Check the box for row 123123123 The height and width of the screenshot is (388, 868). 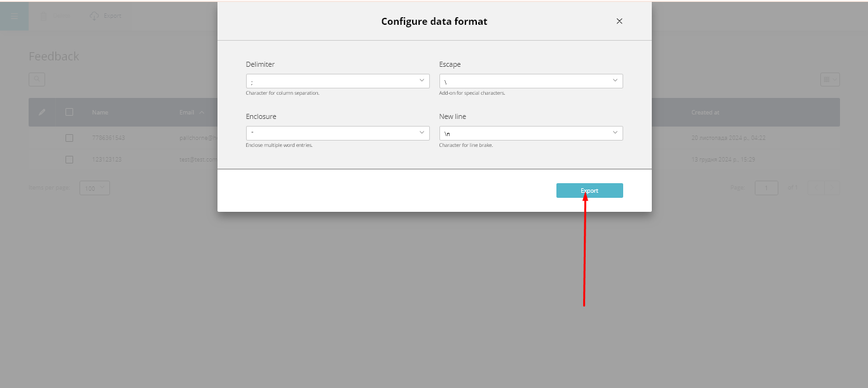pyautogui.click(x=69, y=160)
